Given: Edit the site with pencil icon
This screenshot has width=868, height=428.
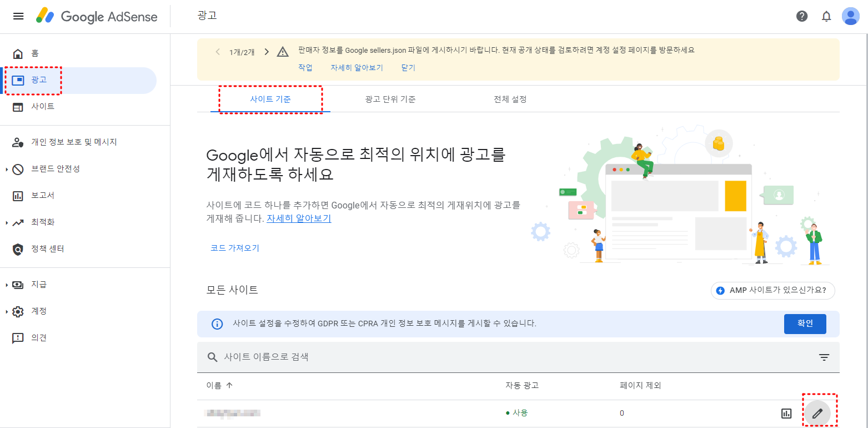Looking at the screenshot, I should coord(817,413).
